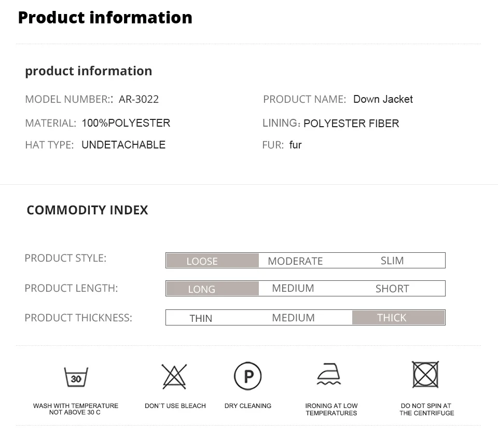Image resolution: width=498 pixels, height=448 pixels.
Task: Choose MEDIUM product length option
Action: (293, 288)
